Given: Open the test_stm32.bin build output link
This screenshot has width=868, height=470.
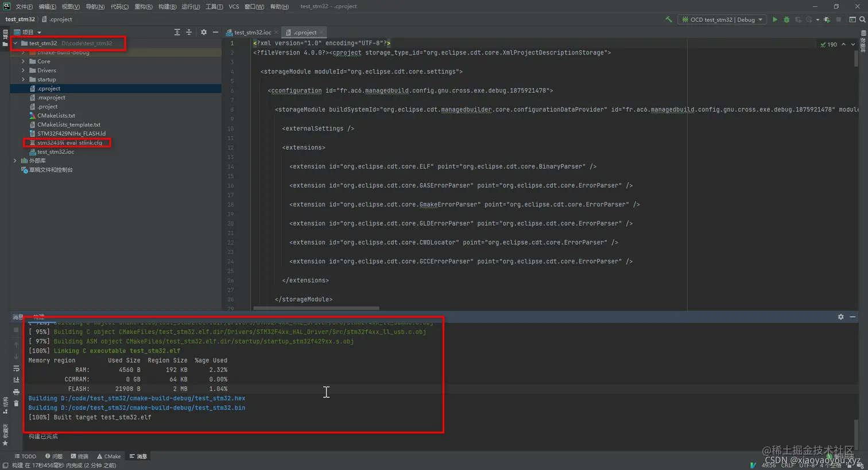Looking at the screenshot, I should 137,408.
